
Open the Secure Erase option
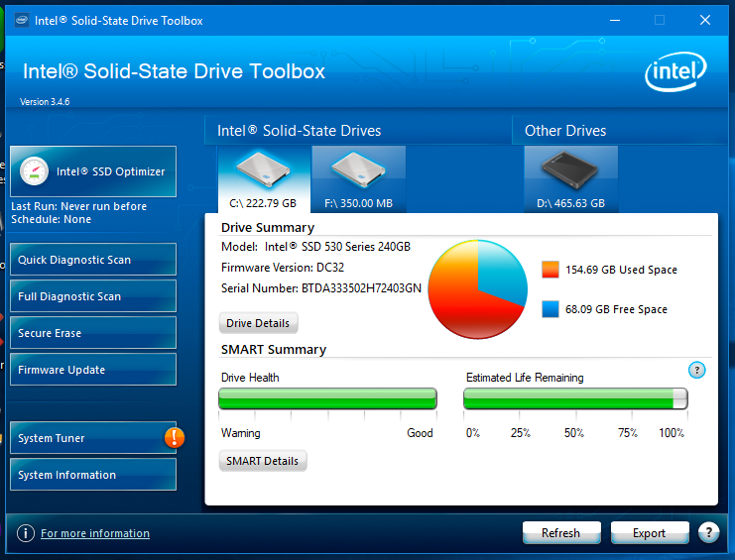pyautogui.click(x=93, y=333)
